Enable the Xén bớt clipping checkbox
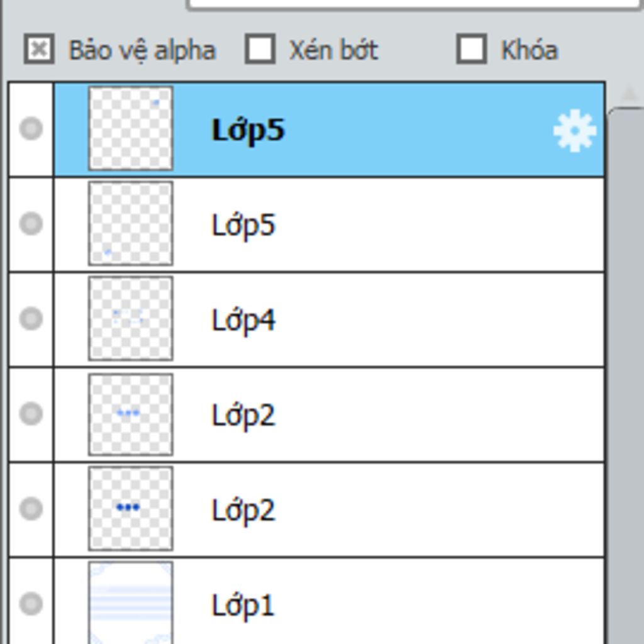644x644 pixels. (x=260, y=49)
